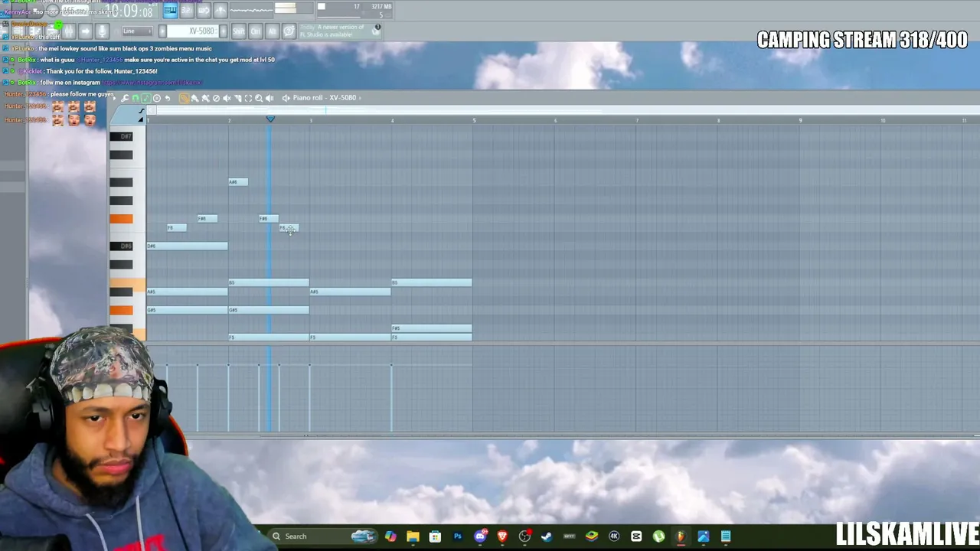This screenshot has height=551, width=980.
Task: Select the Zoom magnifier tool
Action: point(259,98)
